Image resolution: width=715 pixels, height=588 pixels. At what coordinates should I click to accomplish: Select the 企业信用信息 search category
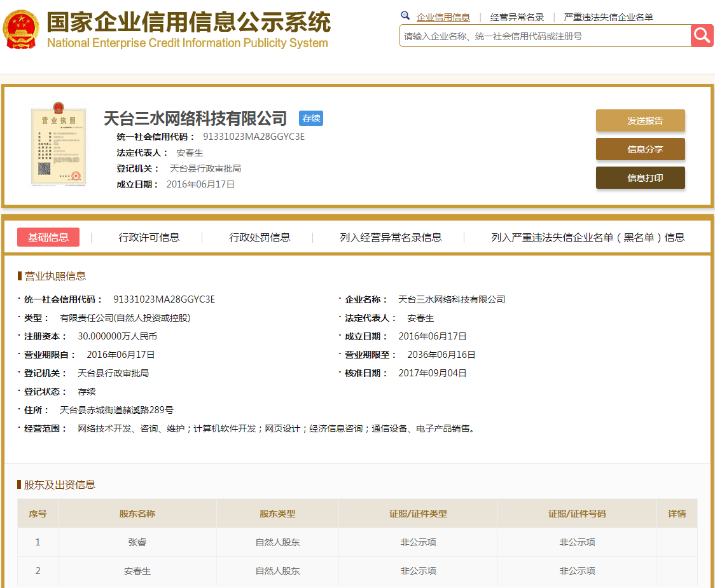click(443, 17)
